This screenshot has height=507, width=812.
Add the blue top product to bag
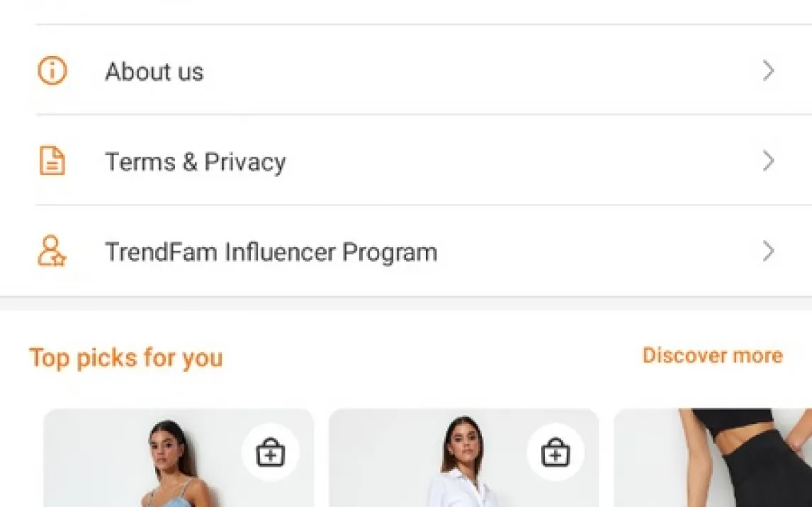point(270,452)
